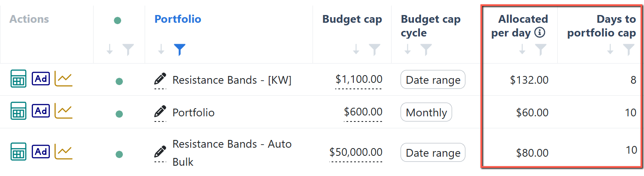The image size is (644, 176).
Task: Sort Days to portfolio cap using arrow
Action: [610, 50]
